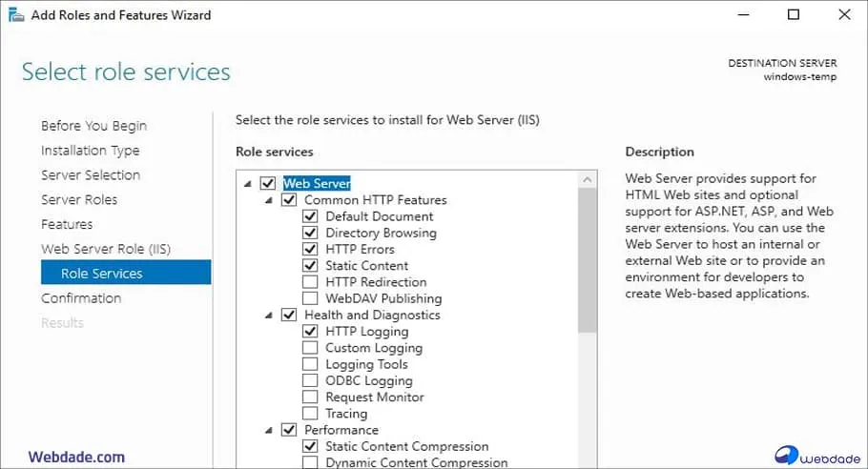Go to the Server Roles step
This screenshot has width=868, height=469.
tap(79, 200)
